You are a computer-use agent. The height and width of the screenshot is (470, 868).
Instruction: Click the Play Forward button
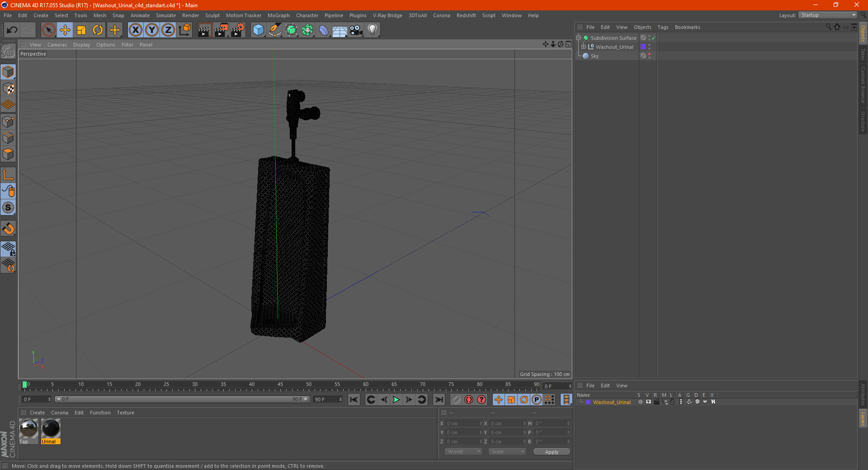[396, 399]
